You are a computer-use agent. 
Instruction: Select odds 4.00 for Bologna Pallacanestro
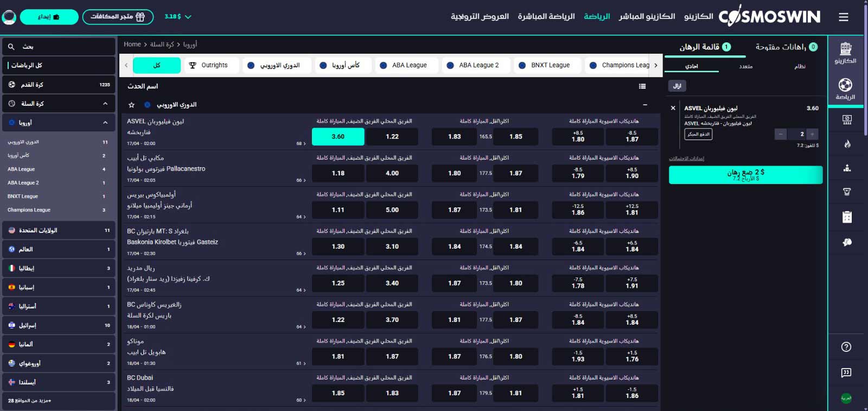click(x=392, y=173)
